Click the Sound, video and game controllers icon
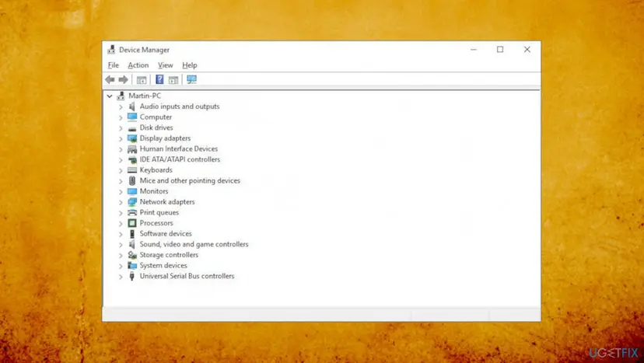644x363 pixels. pos(132,244)
